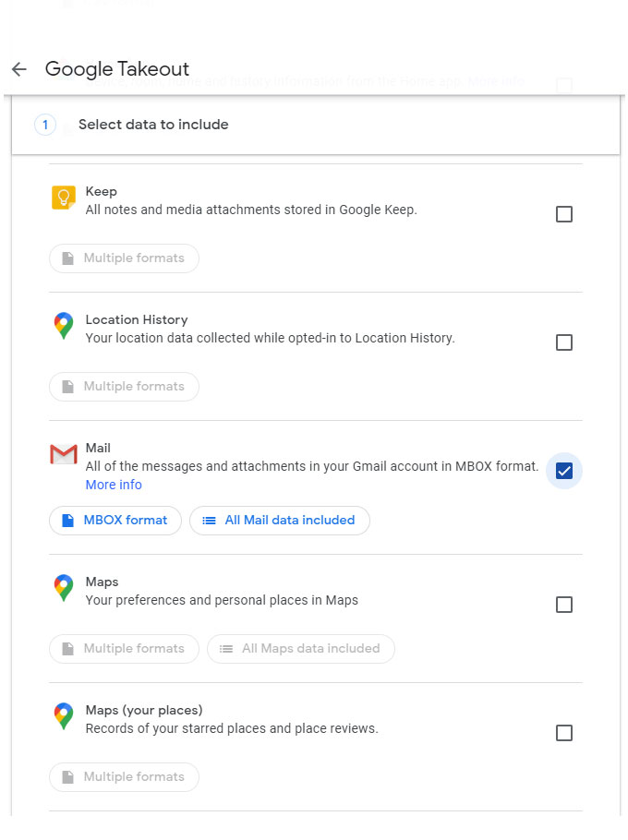Viewport: 628px width, 840px height.
Task: Open Multiple formats under Maps (your places)
Action: click(124, 777)
